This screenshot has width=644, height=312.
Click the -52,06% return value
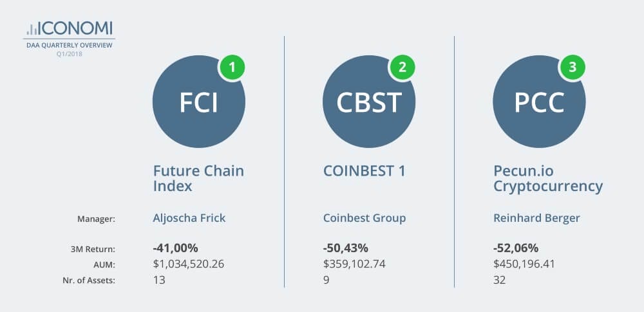pyautogui.click(x=516, y=248)
